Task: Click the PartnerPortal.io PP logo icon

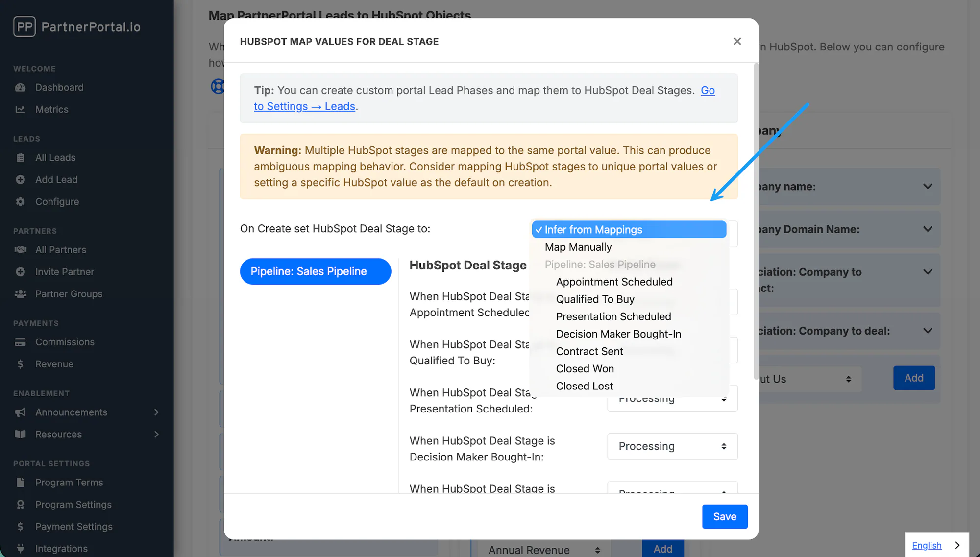Action: (x=24, y=26)
